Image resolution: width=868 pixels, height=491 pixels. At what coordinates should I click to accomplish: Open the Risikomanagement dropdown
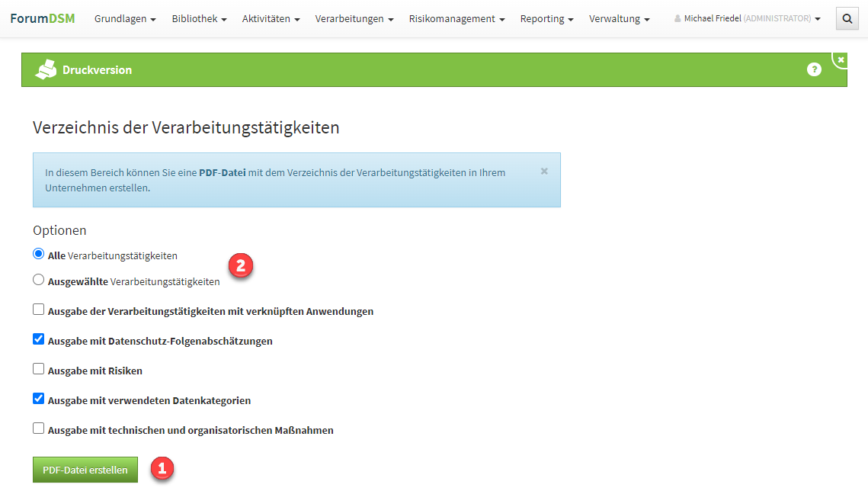point(456,18)
